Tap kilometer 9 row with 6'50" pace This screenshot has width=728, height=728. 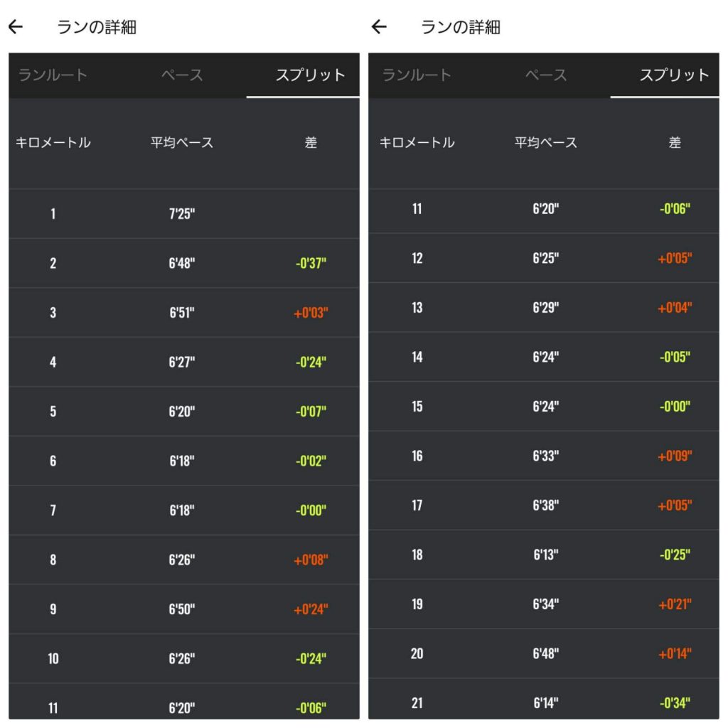pos(184,609)
